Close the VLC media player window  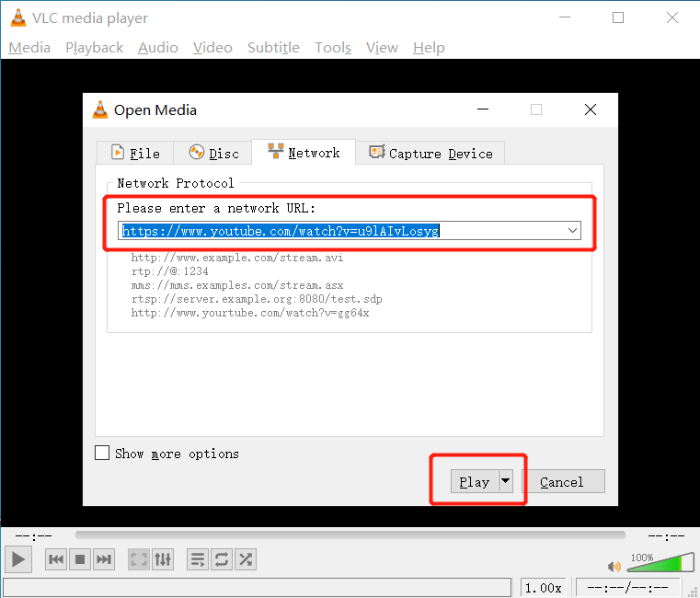[672, 18]
